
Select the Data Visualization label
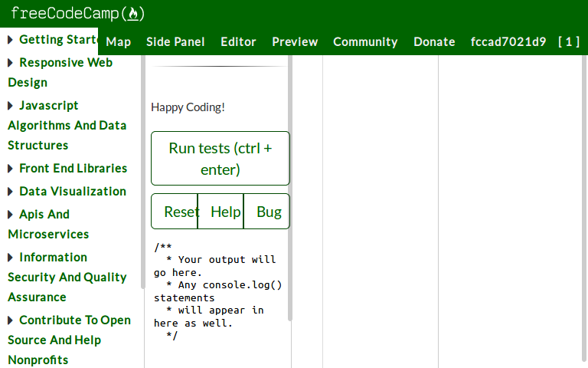point(73,191)
